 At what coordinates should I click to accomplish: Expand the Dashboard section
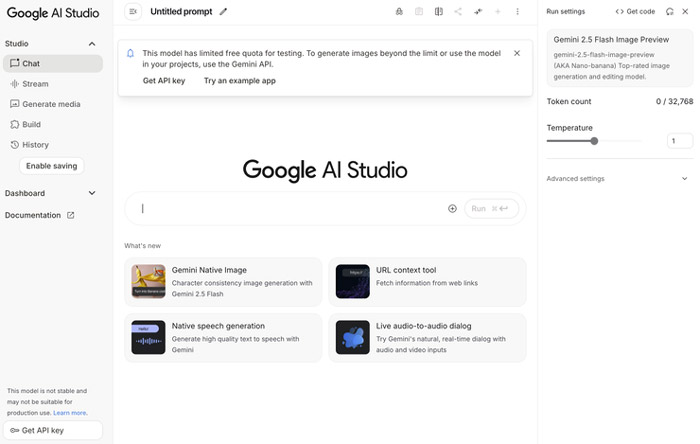point(92,193)
